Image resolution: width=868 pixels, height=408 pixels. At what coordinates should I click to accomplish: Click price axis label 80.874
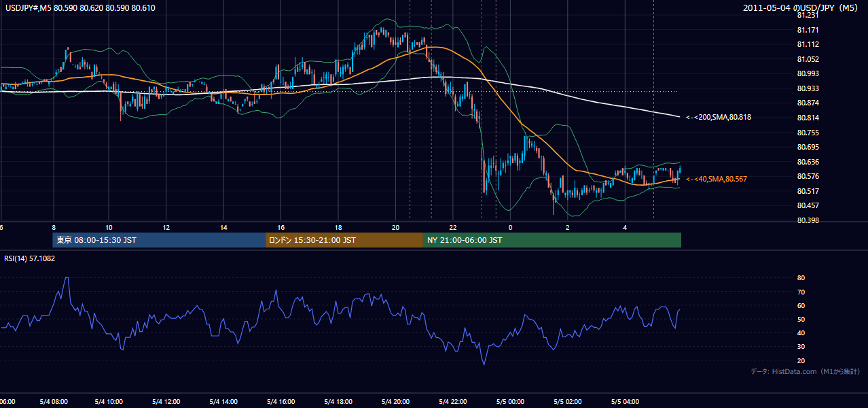tap(808, 103)
